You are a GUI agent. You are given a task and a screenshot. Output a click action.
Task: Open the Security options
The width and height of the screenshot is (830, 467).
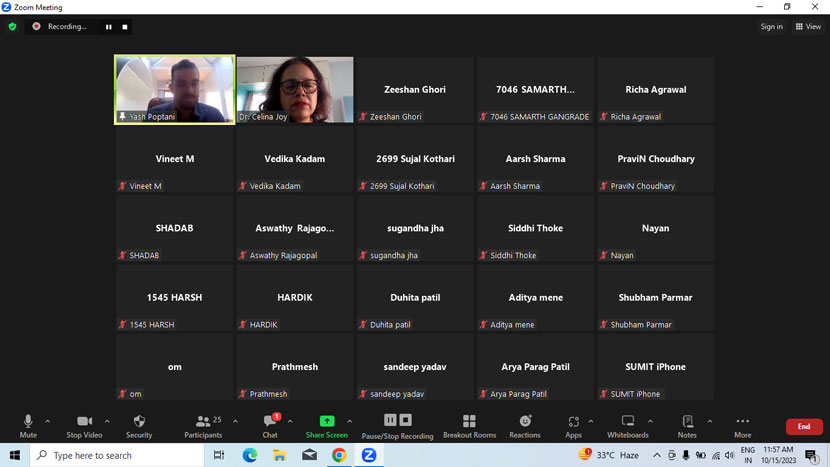pyautogui.click(x=139, y=425)
